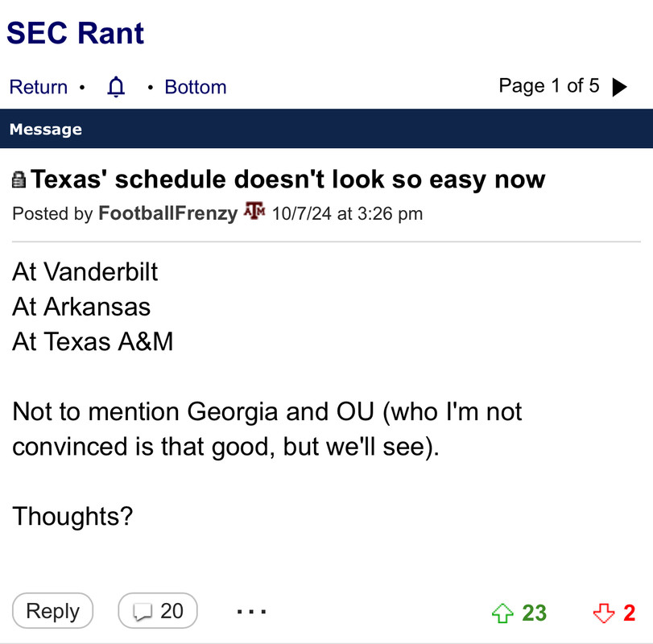This screenshot has width=653, height=644.
Task: Click the "Thoughts?" line in the post
Action: point(72,516)
